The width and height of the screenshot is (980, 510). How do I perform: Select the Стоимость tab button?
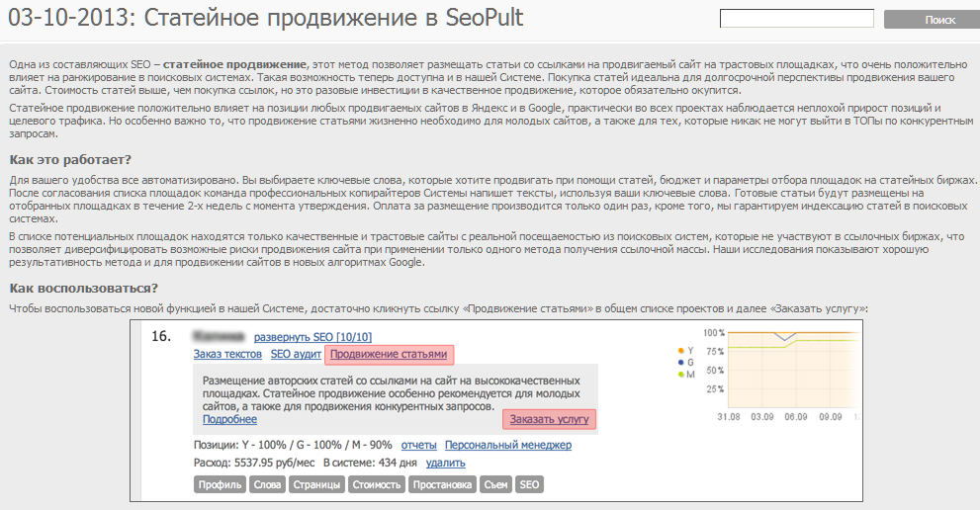[376, 484]
